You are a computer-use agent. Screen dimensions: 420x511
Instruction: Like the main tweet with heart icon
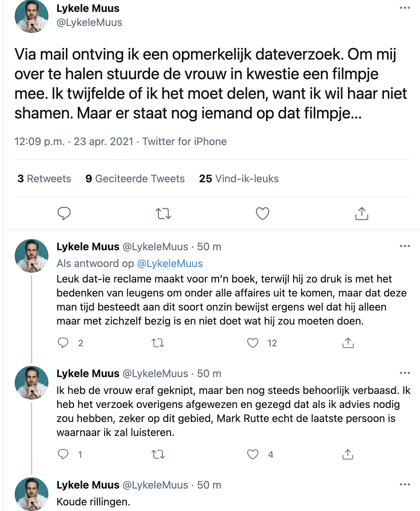(x=263, y=213)
